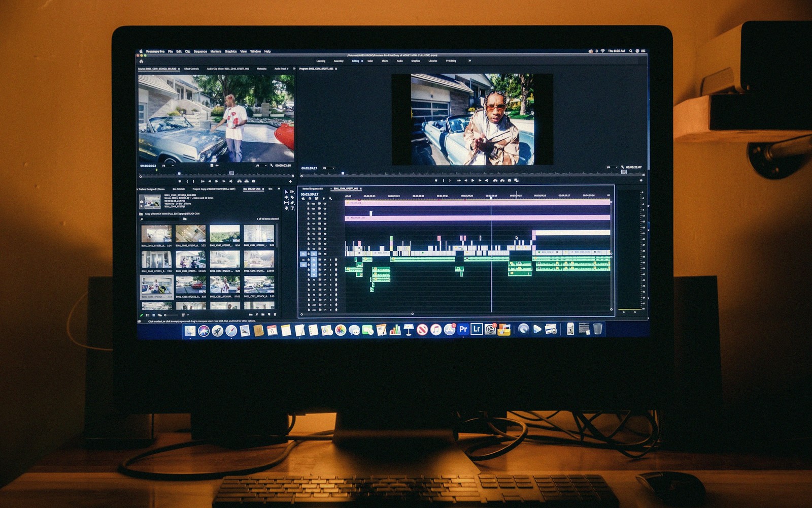Screen dimensions: 812x508
Task: Export frame from the Source monitor
Action: [x=254, y=181]
